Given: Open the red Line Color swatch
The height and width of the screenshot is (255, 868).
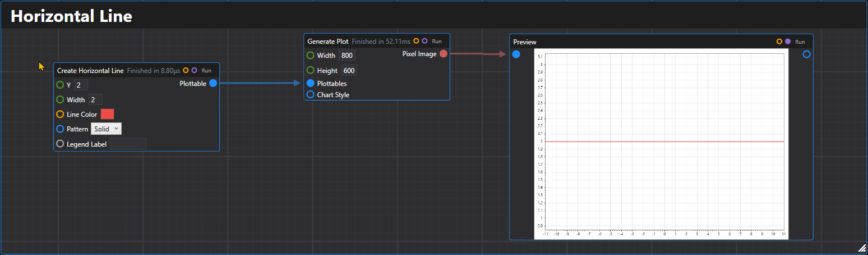Looking at the screenshot, I should coord(107,114).
